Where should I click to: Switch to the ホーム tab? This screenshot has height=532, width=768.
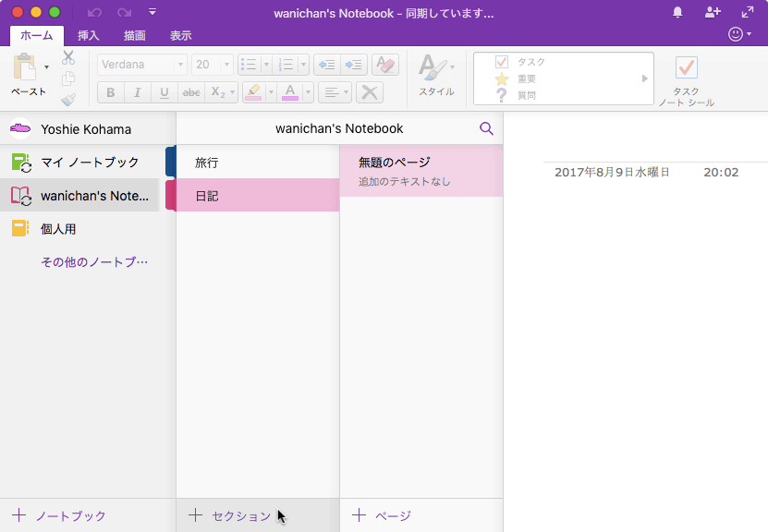[x=37, y=36]
